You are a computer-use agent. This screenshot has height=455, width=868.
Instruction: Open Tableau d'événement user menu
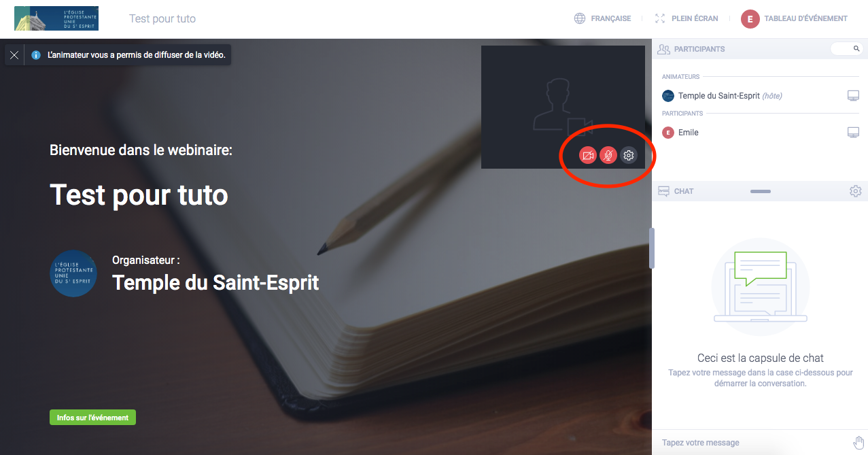click(794, 19)
